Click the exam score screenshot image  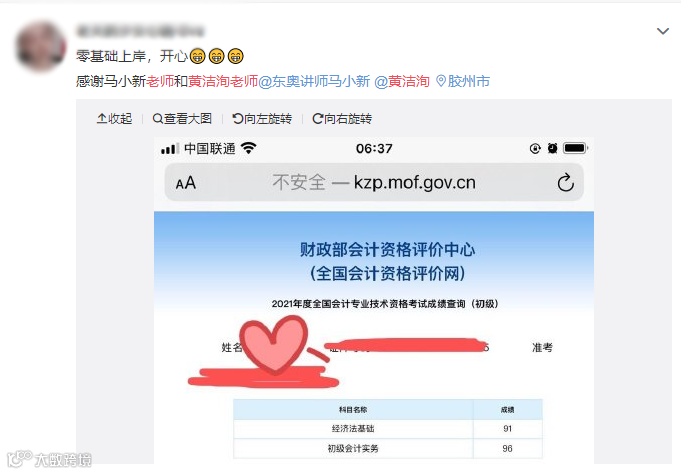tap(374, 301)
